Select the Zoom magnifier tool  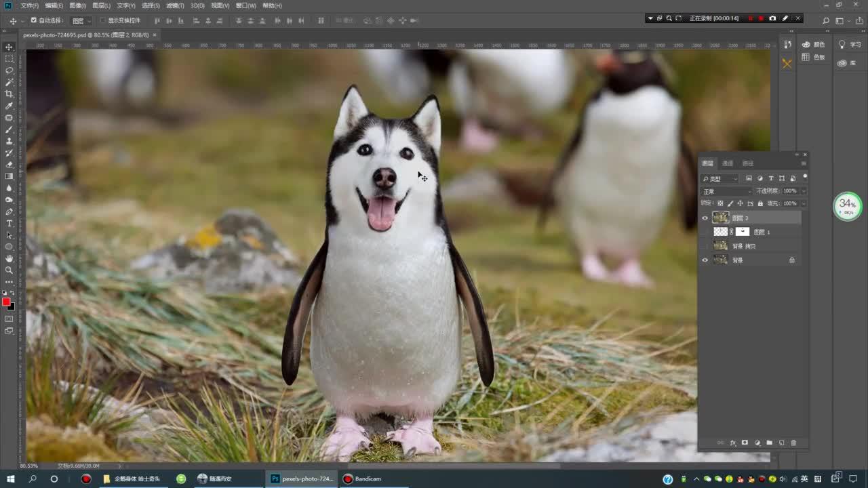tap(9, 270)
